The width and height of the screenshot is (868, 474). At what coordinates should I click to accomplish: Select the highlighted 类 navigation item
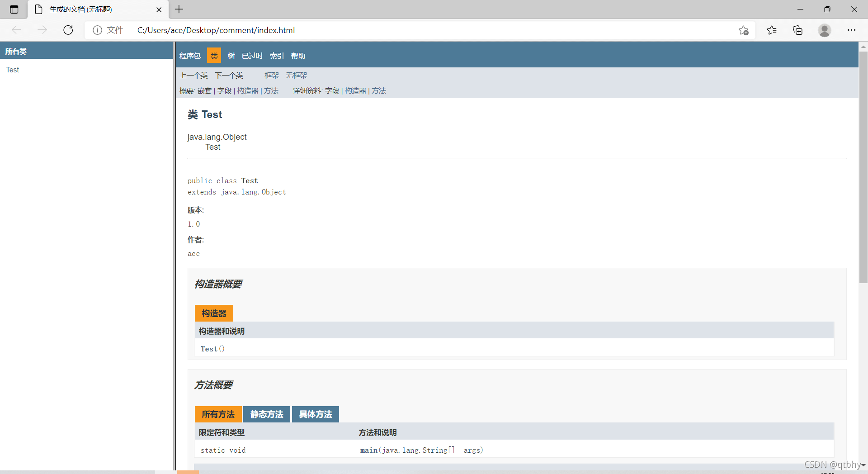coord(214,56)
